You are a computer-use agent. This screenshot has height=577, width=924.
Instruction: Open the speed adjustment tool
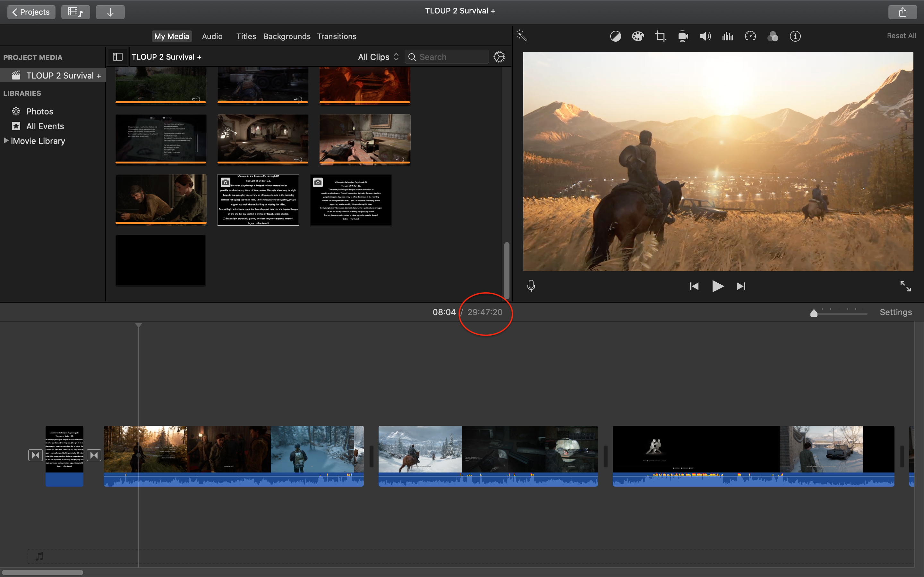[750, 36]
